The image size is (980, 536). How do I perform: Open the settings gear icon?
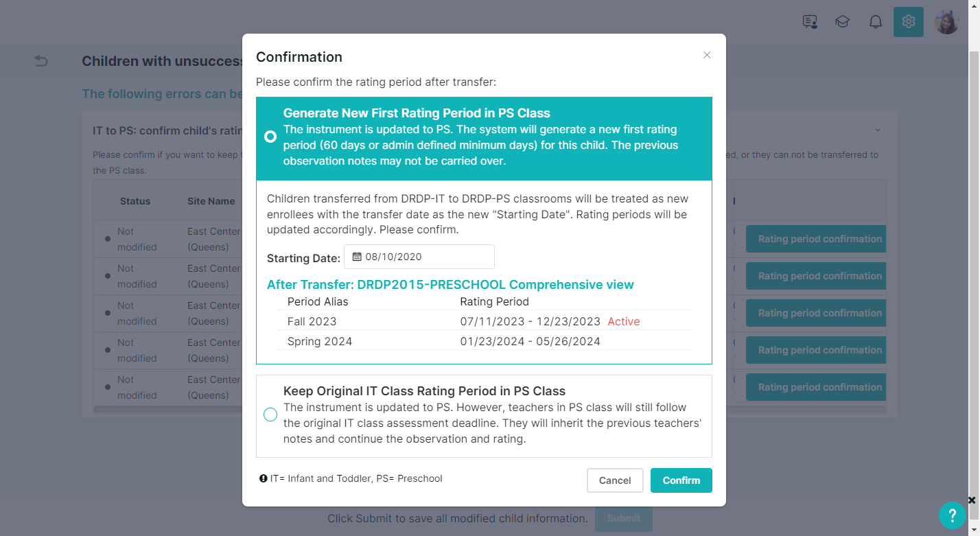pyautogui.click(x=909, y=22)
